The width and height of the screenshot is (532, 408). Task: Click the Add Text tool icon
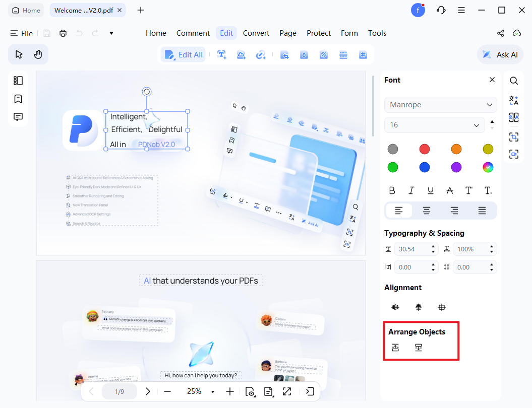click(221, 54)
